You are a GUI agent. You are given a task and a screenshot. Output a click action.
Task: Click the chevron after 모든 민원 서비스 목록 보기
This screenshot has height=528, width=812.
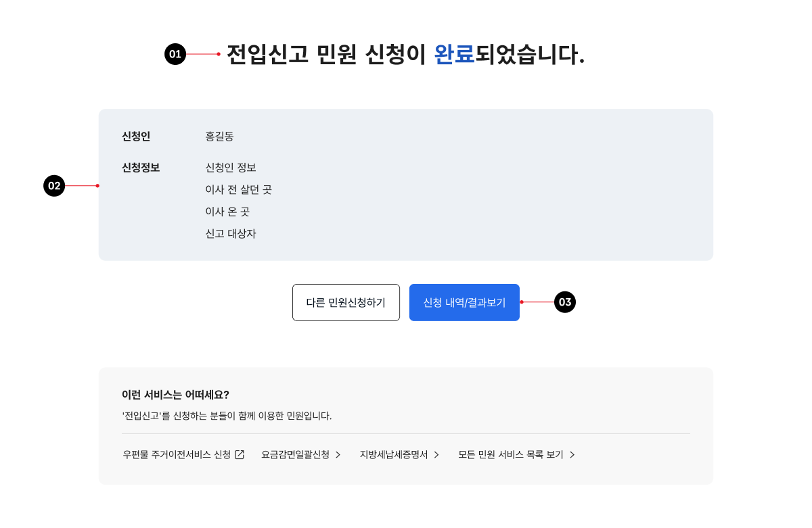572,455
